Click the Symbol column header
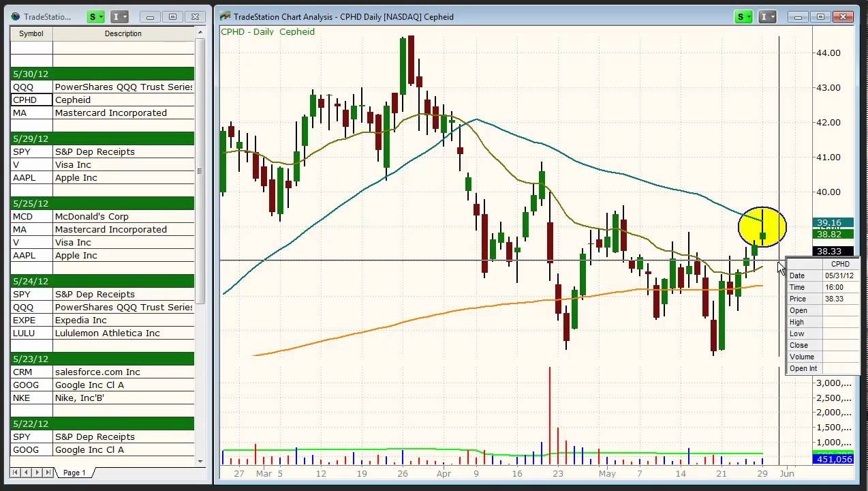The image size is (868, 491). point(31,33)
